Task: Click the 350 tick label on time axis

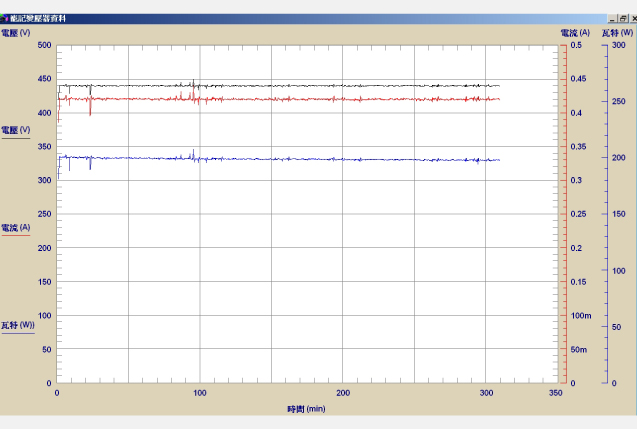Action: pos(557,393)
